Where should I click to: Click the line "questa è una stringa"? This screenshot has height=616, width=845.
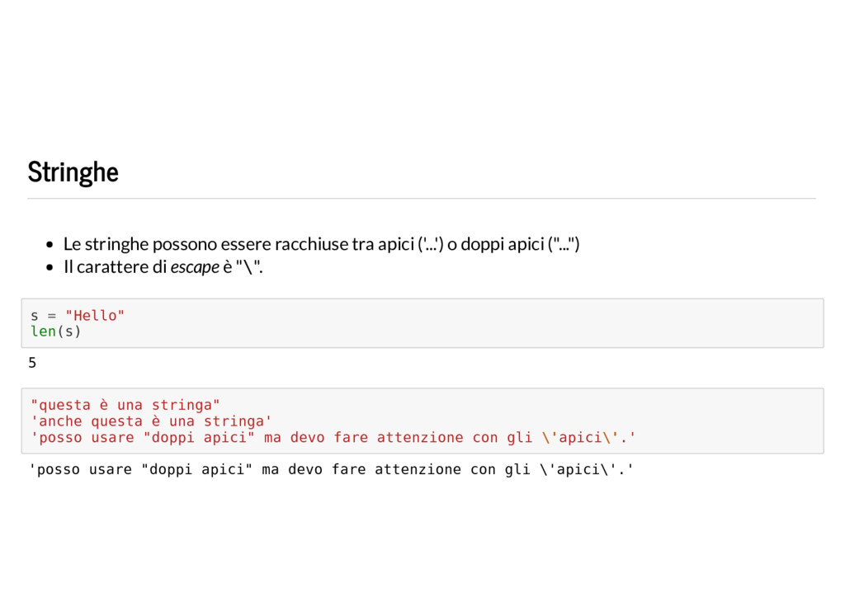click(125, 405)
